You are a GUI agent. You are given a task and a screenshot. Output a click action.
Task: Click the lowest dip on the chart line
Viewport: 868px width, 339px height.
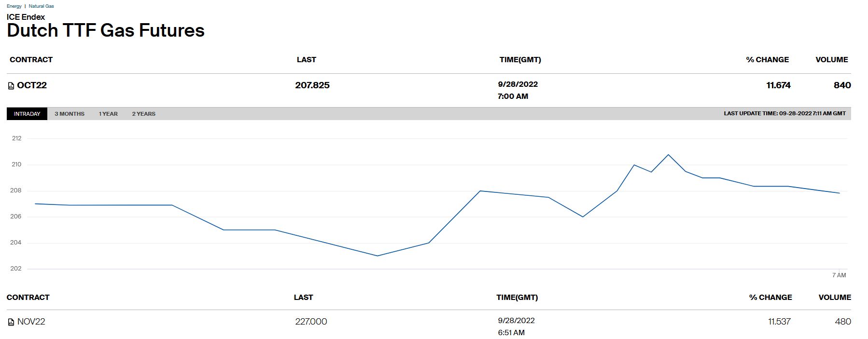pos(377,256)
